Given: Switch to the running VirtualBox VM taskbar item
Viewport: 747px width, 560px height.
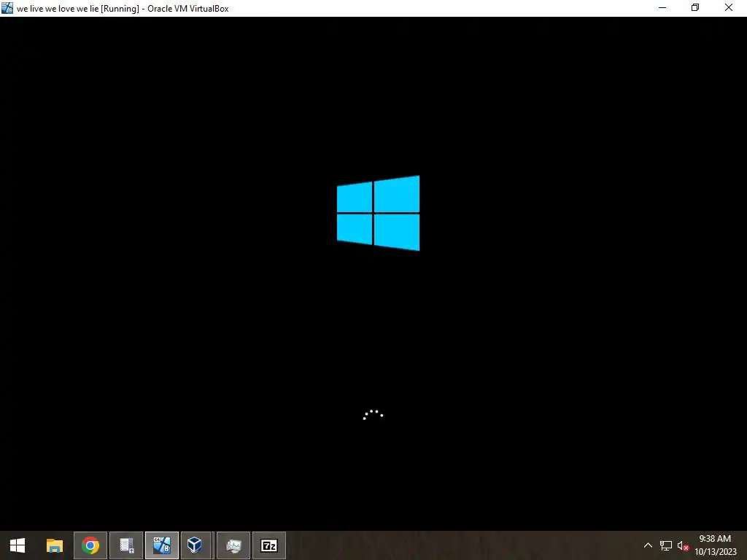Looking at the screenshot, I should coord(162,545).
